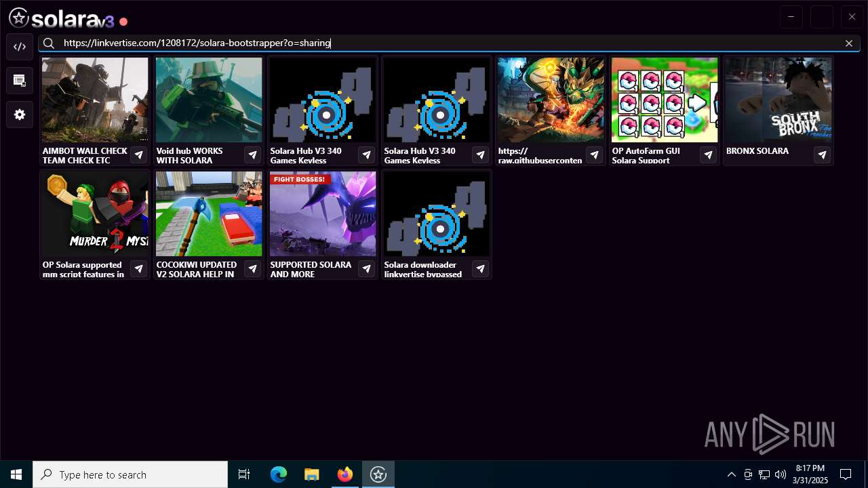Select the 'COCOKIWI UPDATED V2 SOLARA HELP IN' title
The height and width of the screenshot is (488, 868).
coord(197,270)
